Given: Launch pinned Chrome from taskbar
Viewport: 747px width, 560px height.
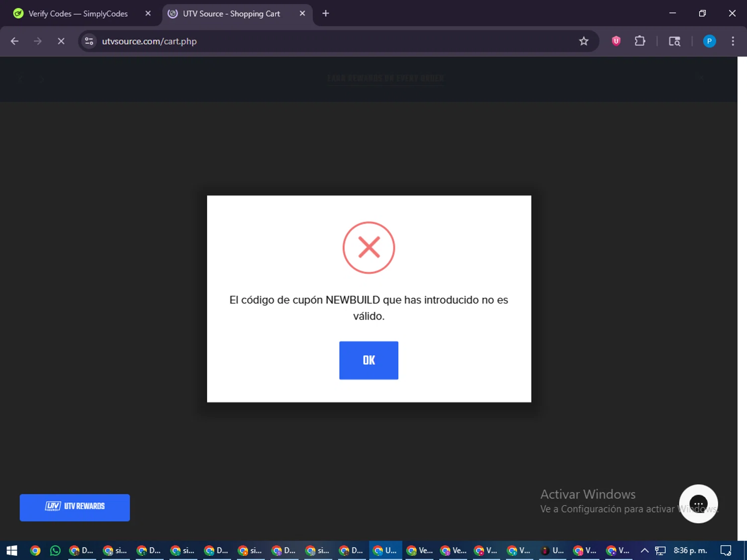Looking at the screenshot, I should [x=35, y=551].
